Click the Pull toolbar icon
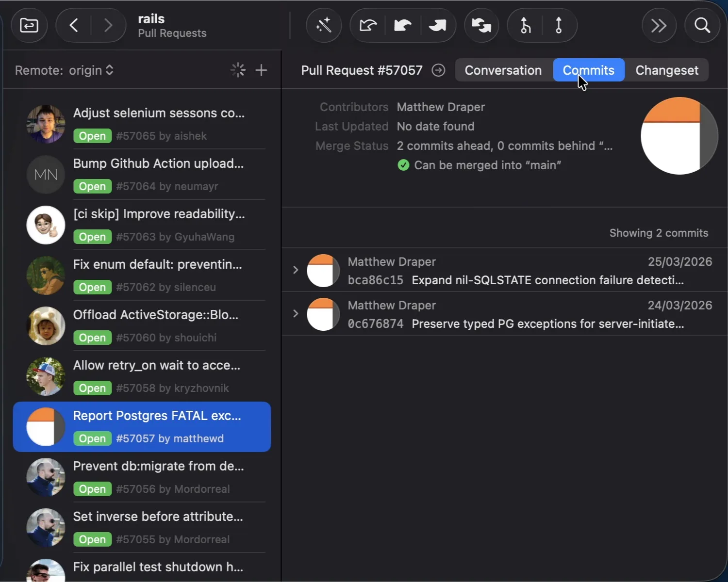The width and height of the screenshot is (728, 582). [403, 25]
